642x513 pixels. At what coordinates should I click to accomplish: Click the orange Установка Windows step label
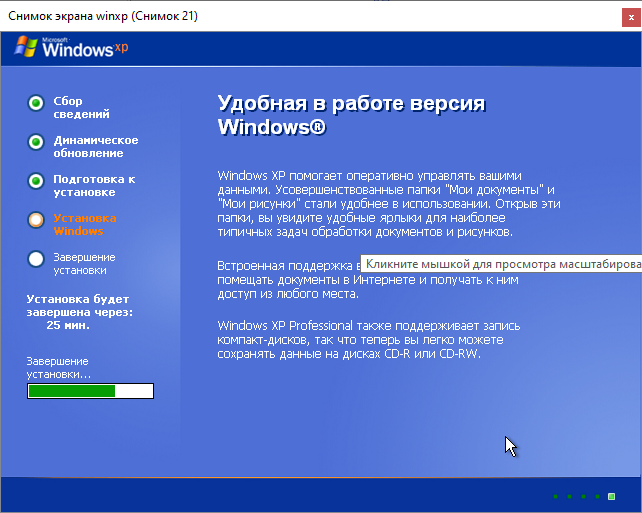[85, 224]
